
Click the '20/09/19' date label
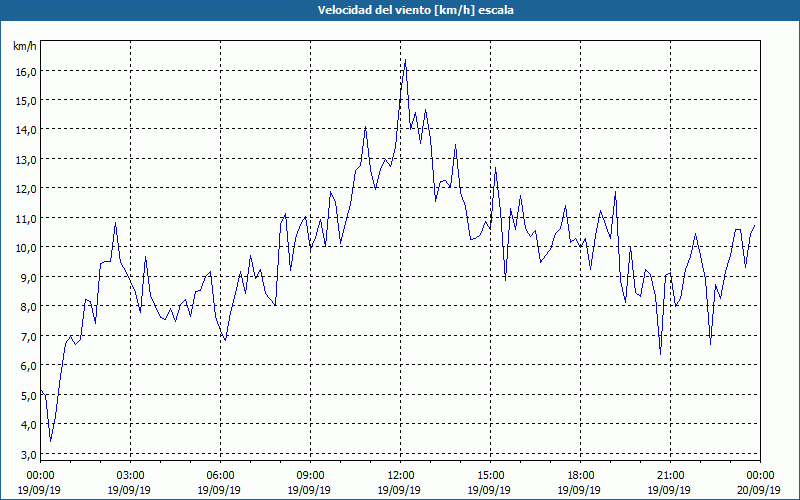tap(761, 490)
